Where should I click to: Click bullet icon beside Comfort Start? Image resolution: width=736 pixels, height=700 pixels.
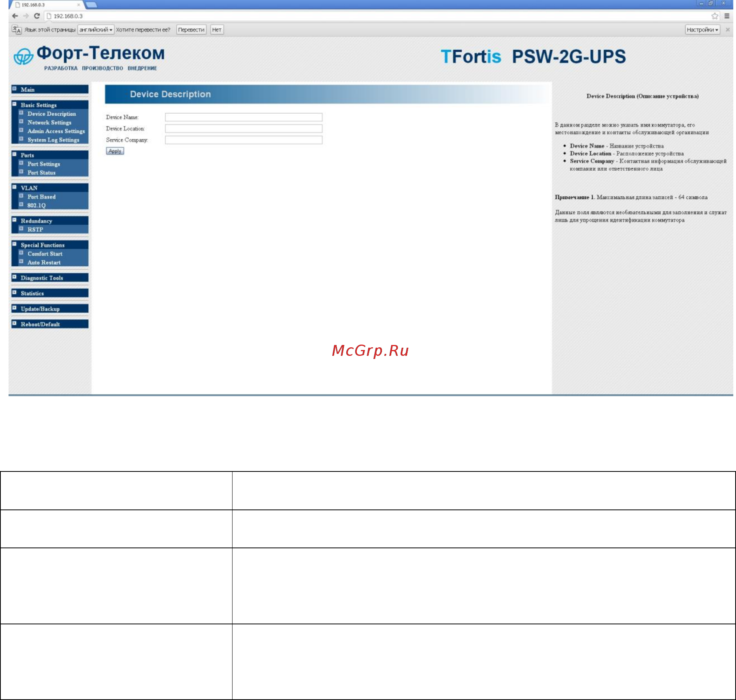point(21,253)
